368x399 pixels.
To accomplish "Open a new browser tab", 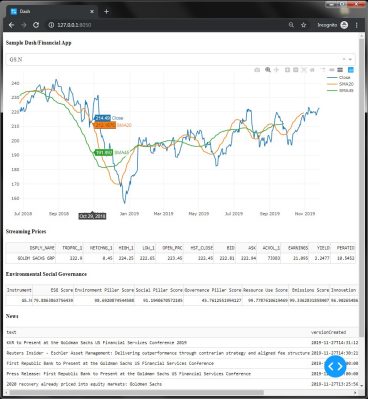I will [106, 11].
